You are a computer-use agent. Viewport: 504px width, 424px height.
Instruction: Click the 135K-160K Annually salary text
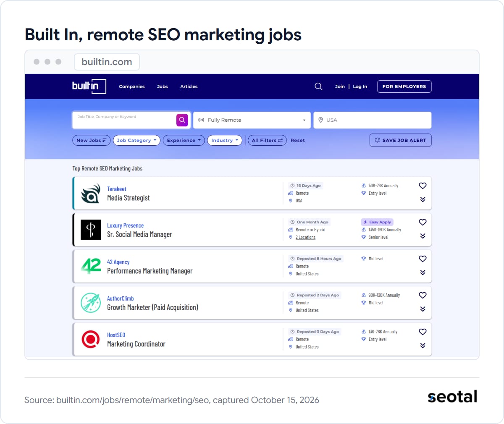(385, 230)
